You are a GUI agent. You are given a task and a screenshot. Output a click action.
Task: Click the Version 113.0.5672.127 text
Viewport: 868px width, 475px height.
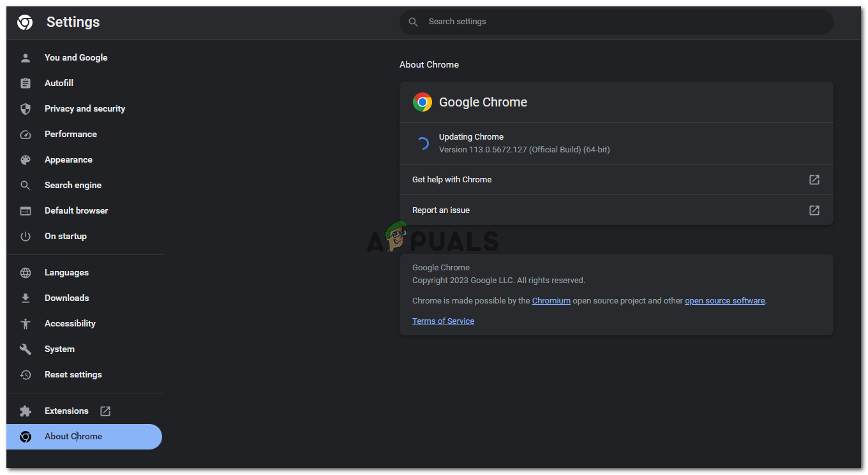pos(525,150)
